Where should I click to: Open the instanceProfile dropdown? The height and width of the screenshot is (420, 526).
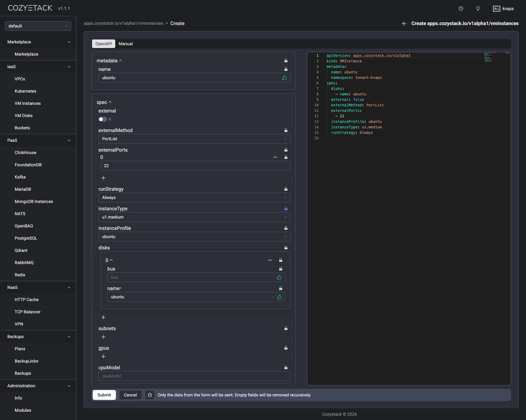coord(194,237)
